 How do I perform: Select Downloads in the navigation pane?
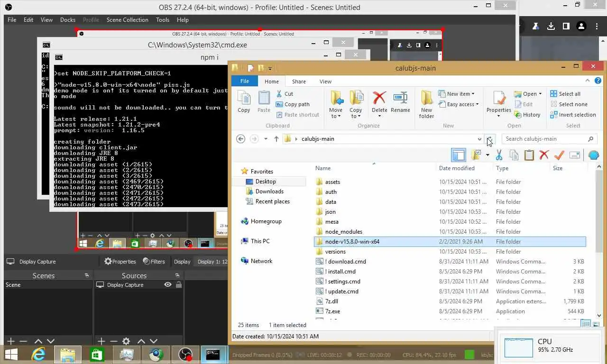(269, 191)
